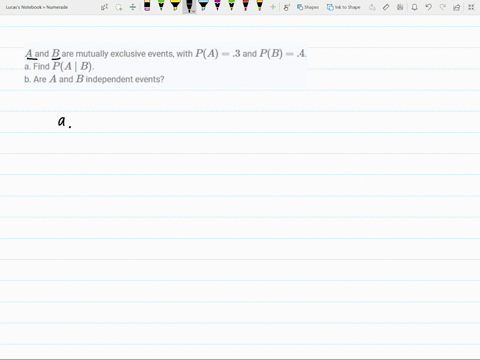This screenshot has height=360, width=480.
Task: Undo the last ink stroke
Action: [428, 7]
